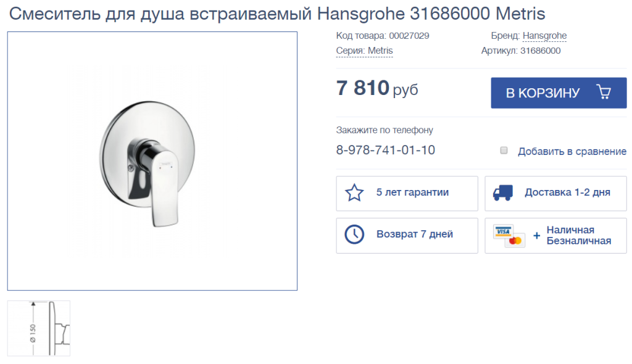Viewport: 632px width, 364px height.
Task: Click the Mastercard logo icon
Action: 515,241
